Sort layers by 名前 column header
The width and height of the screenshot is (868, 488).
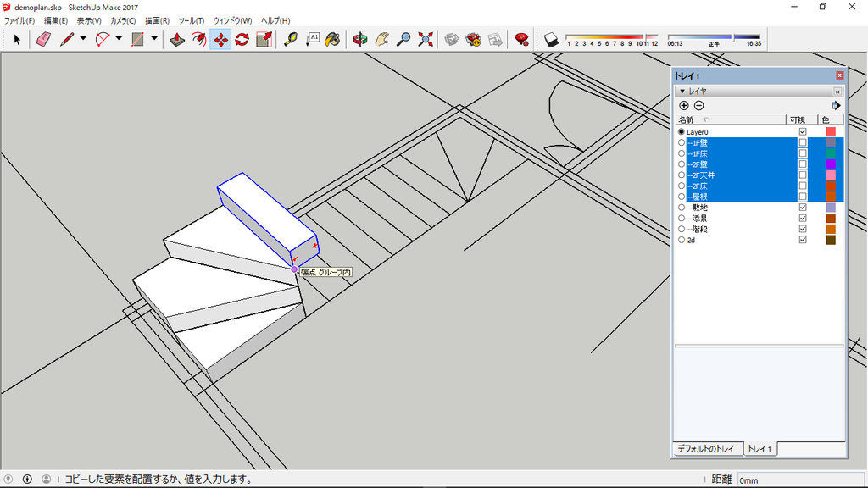(730, 120)
